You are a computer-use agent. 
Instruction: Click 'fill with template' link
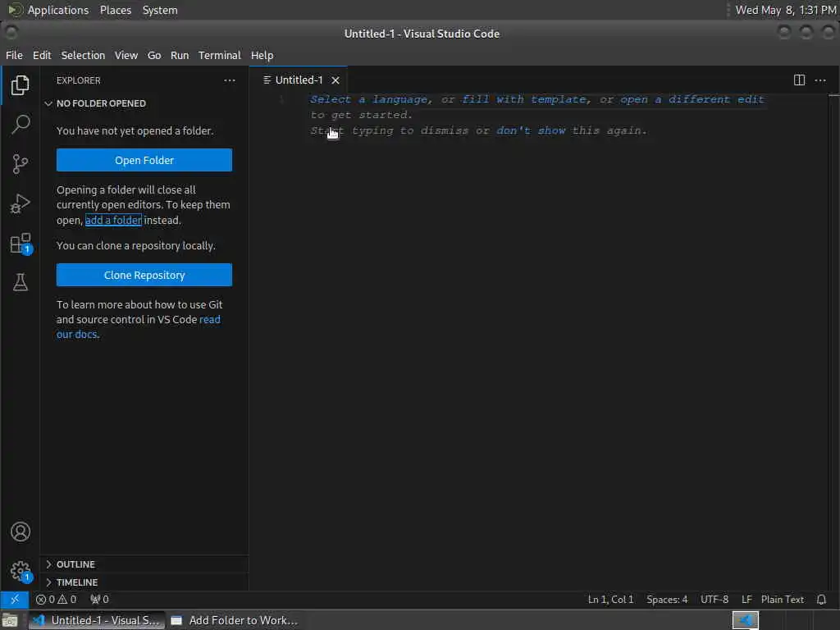(525, 99)
